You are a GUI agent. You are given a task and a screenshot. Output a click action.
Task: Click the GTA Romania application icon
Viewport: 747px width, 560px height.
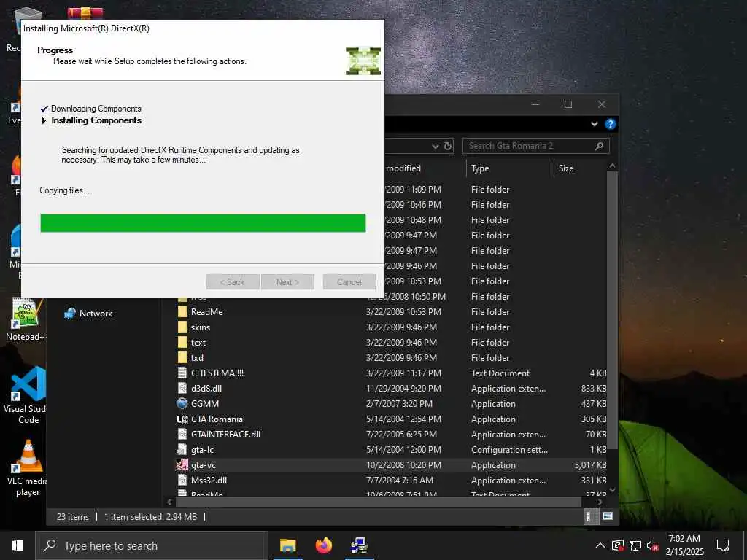(182, 419)
